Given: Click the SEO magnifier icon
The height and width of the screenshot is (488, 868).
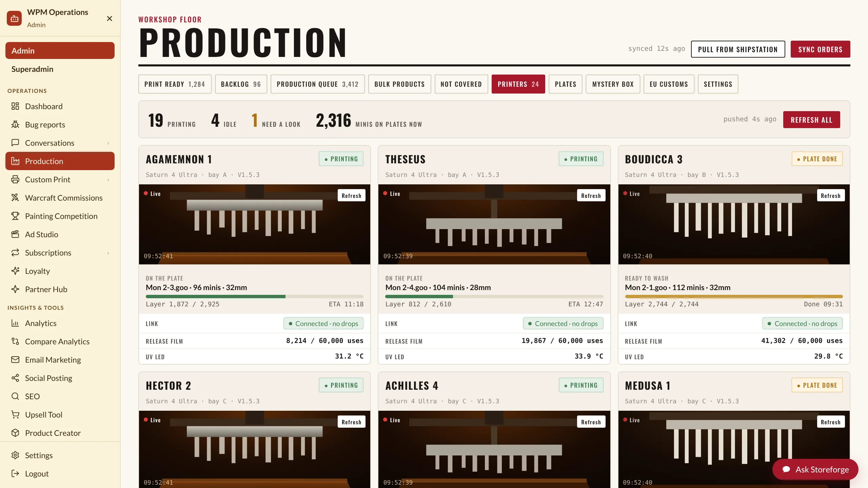Looking at the screenshot, I should pyautogui.click(x=15, y=396).
